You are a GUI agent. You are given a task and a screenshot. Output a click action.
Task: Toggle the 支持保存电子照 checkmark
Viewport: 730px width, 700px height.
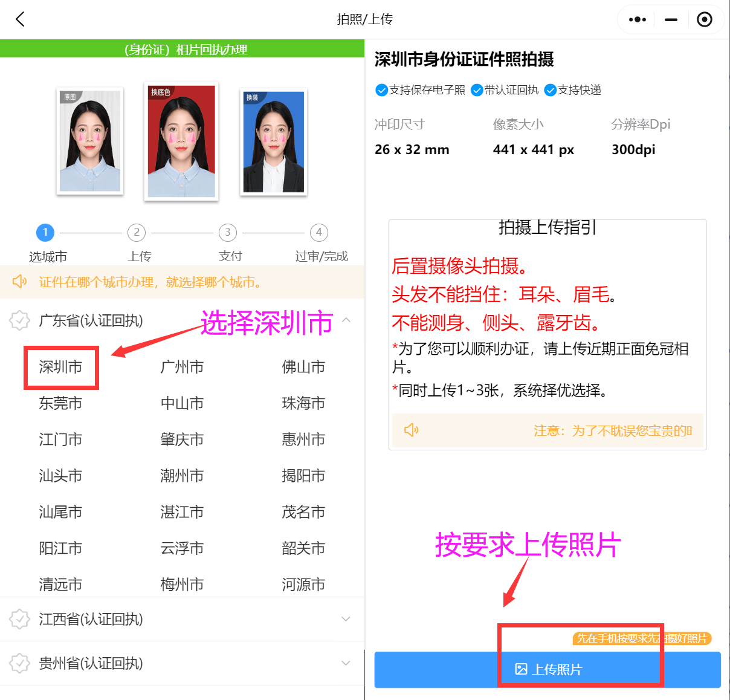pyautogui.click(x=381, y=90)
